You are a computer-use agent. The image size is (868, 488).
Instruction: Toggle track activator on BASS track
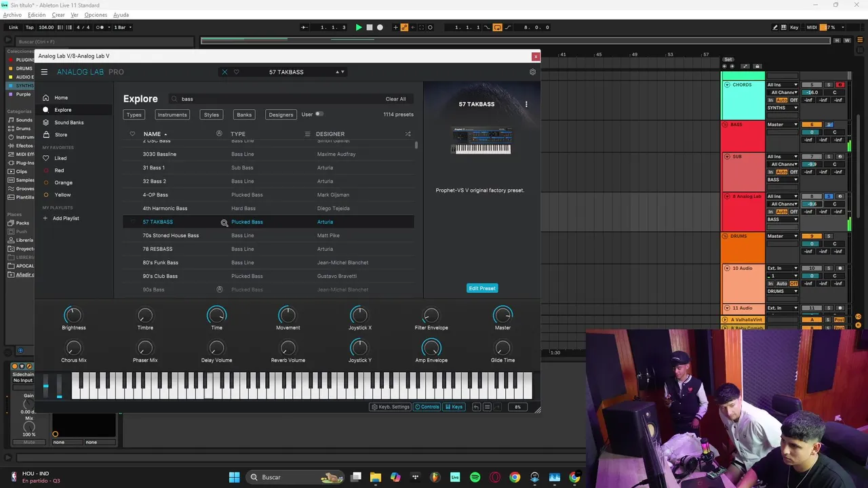pos(811,125)
